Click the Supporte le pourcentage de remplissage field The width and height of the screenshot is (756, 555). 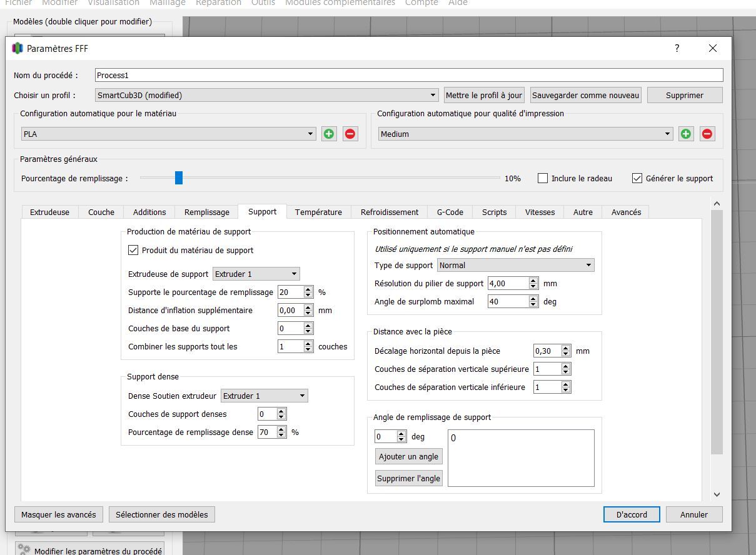pos(296,292)
